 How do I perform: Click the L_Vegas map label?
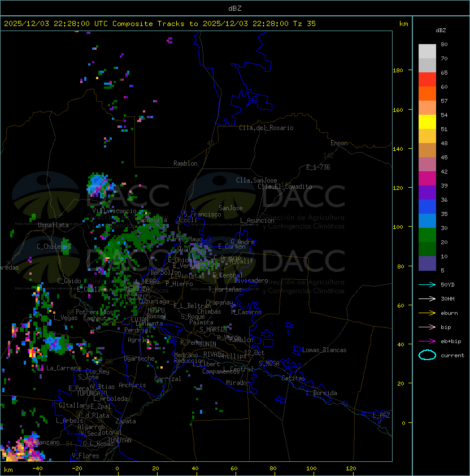tap(66, 318)
